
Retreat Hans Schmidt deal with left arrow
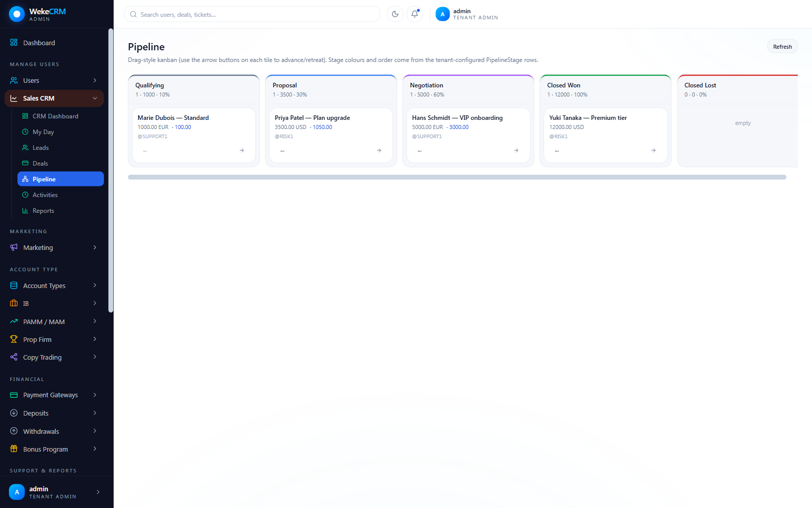coord(420,151)
